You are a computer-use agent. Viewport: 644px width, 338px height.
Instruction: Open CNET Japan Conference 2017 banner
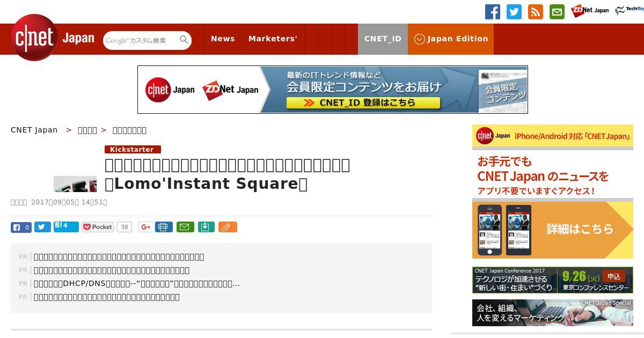point(553,280)
